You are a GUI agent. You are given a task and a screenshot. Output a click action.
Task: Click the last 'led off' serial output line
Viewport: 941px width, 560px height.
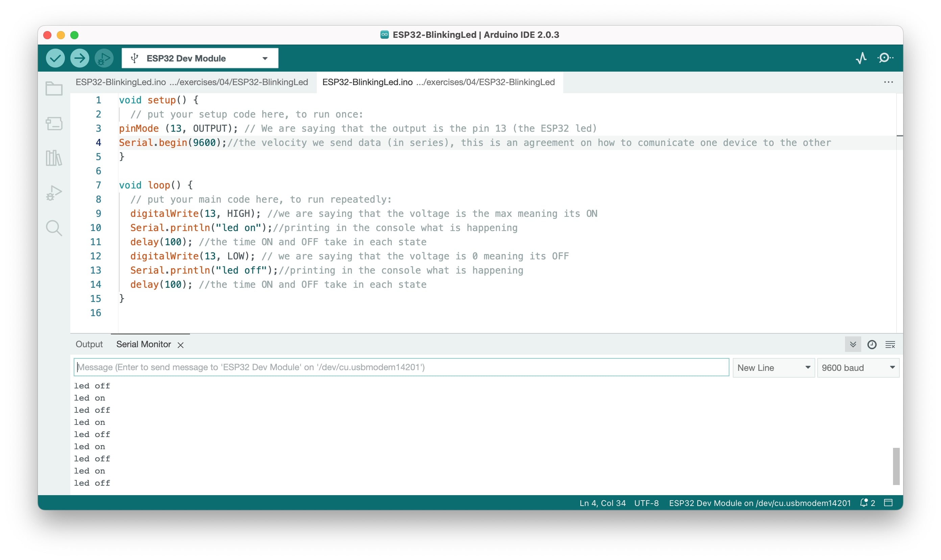click(x=92, y=483)
